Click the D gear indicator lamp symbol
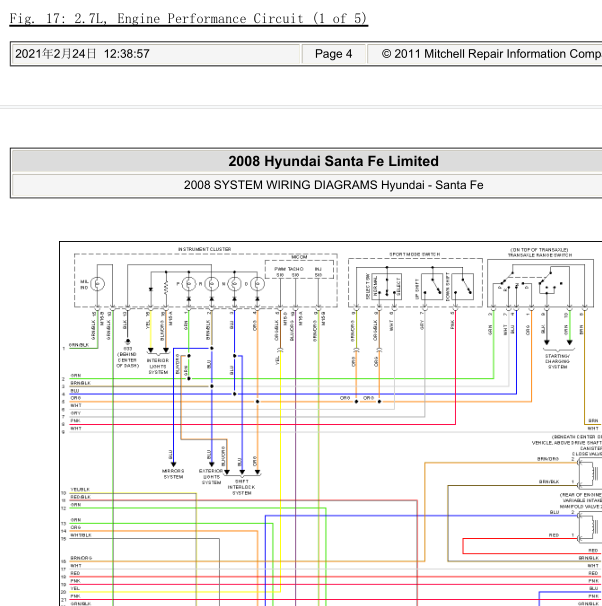Viewport: 602px width, 606px height. (x=257, y=284)
